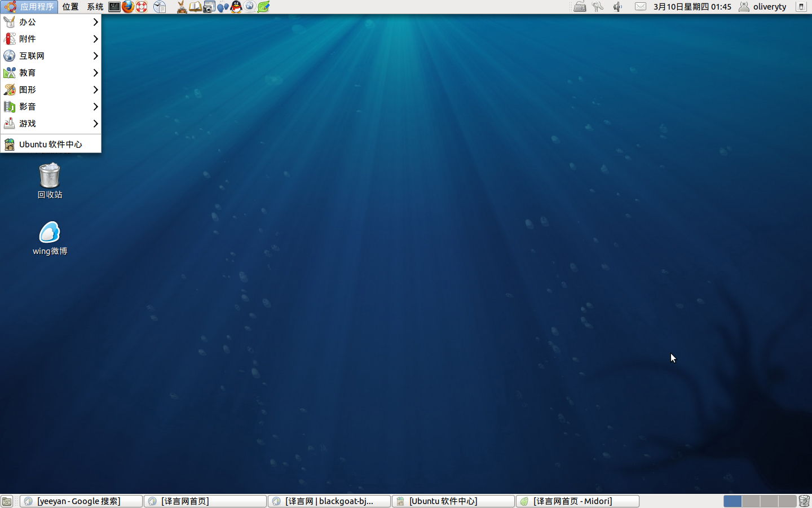Screen dimensions: 812x508
Task: Launch the green leaf Midori icon in panel
Action: click(263, 7)
